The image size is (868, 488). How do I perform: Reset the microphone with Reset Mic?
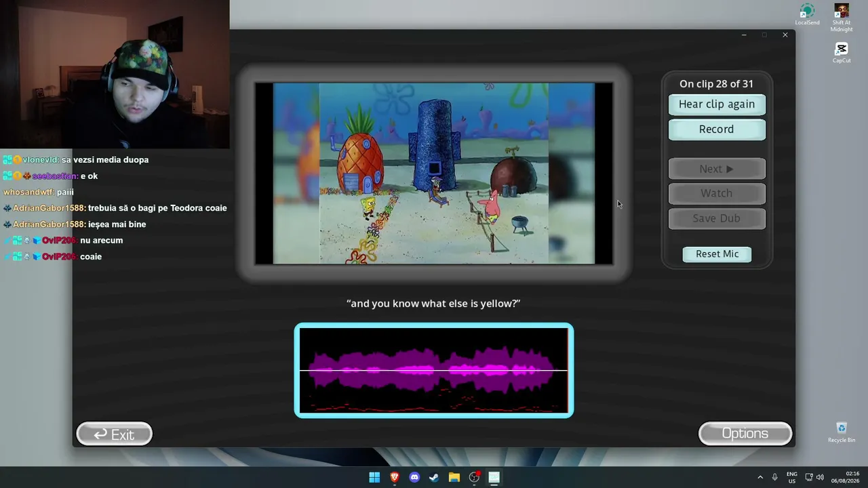click(717, 254)
